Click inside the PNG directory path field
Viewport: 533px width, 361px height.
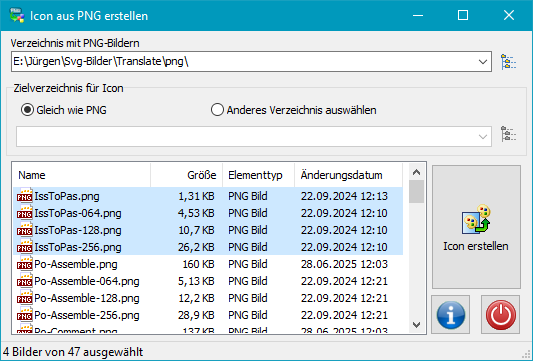pyautogui.click(x=243, y=62)
